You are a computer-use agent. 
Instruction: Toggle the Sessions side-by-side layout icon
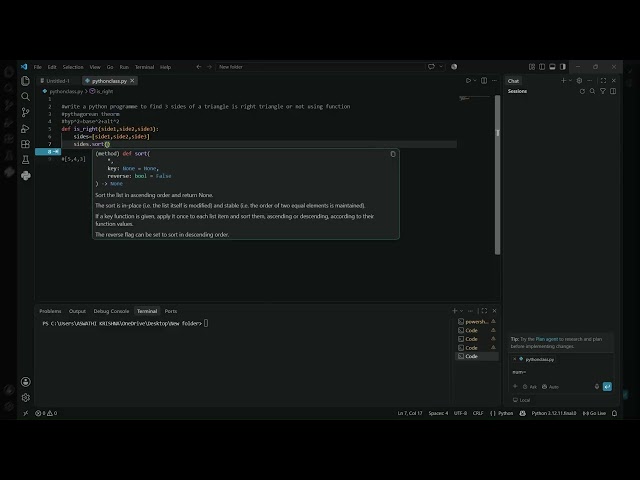coord(613,91)
